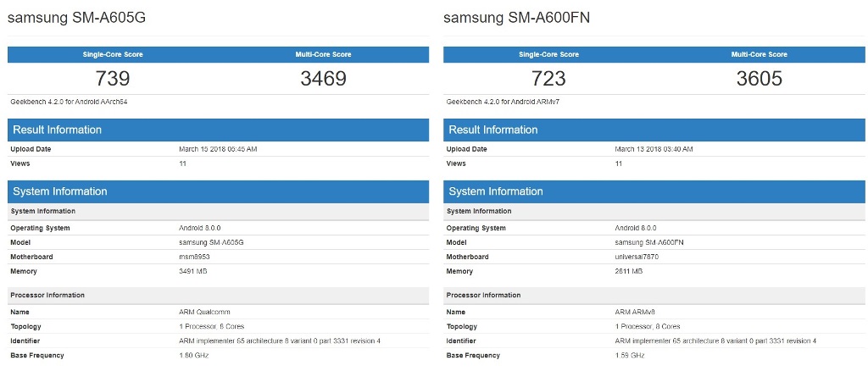868x371 pixels.
Task: Click the model row value 'samsung SM-A605G'
Action: coord(211,243)
